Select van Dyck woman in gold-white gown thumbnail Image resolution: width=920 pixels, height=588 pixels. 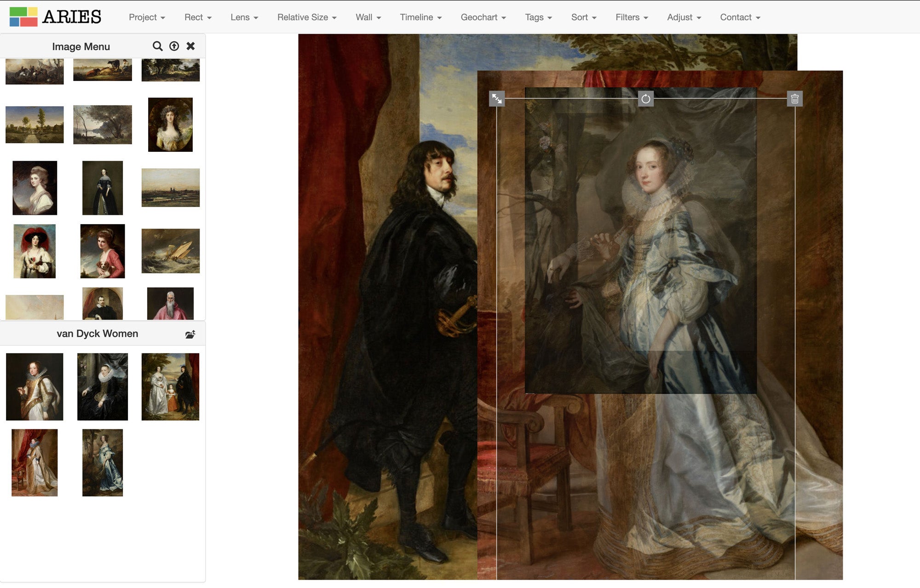tap(34, 387)
